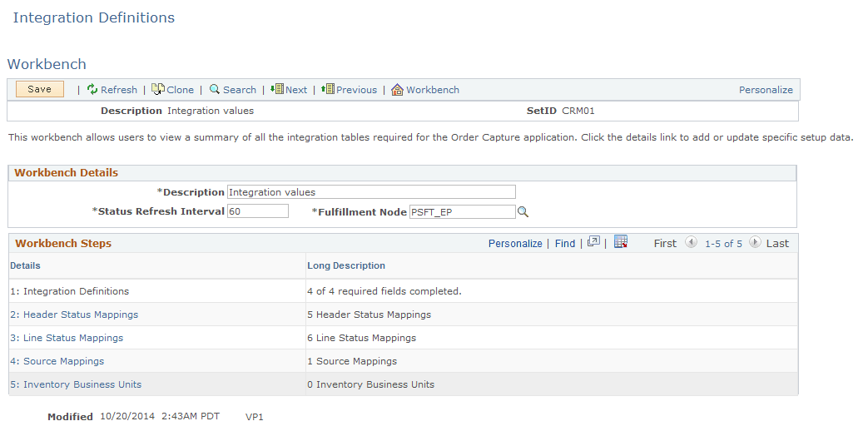Click the Modified date 10/20/2014
Image resolution: width=868 pixels, height=436 pixels.
pos(127,416)
